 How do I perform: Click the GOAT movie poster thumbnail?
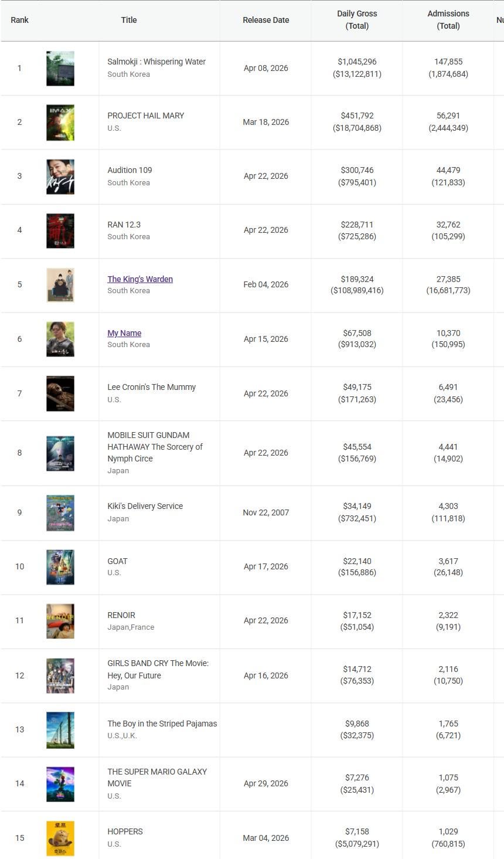(60, 567)
